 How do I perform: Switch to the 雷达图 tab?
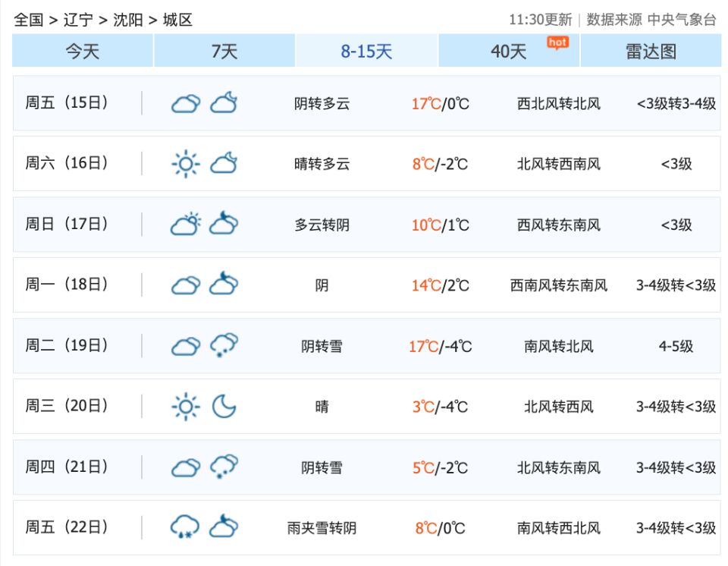651,50
